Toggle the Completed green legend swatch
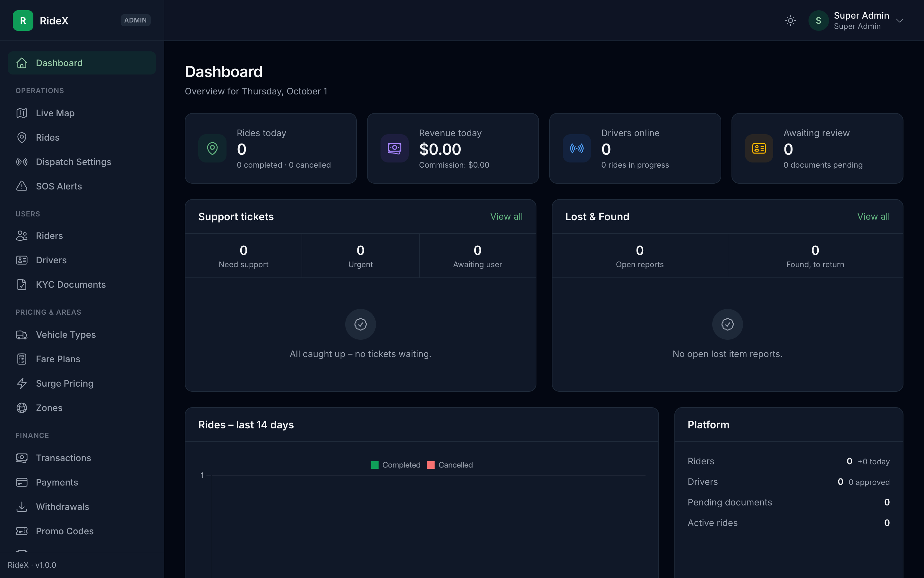The image size is (924, 578). pyautogui.click(x=374, y=465)
